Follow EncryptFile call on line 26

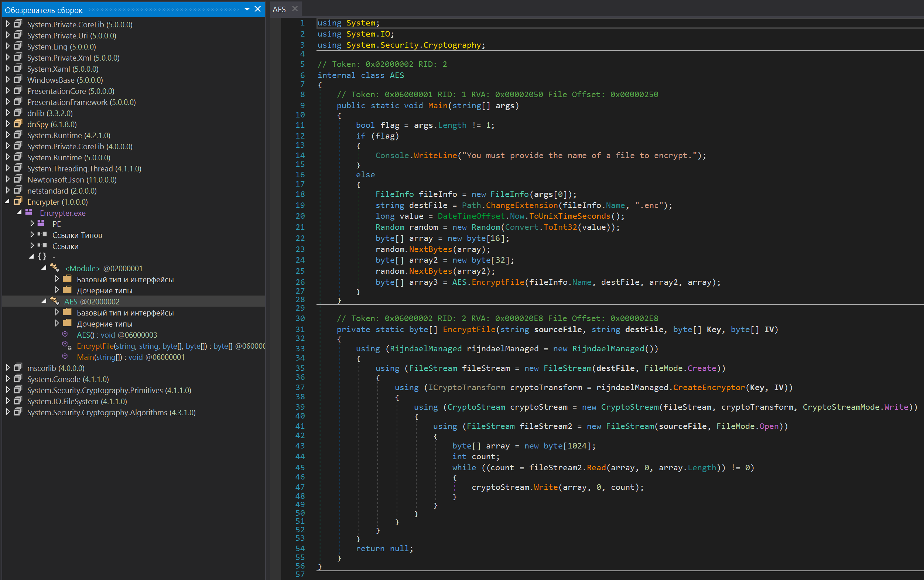click(498, 282)
